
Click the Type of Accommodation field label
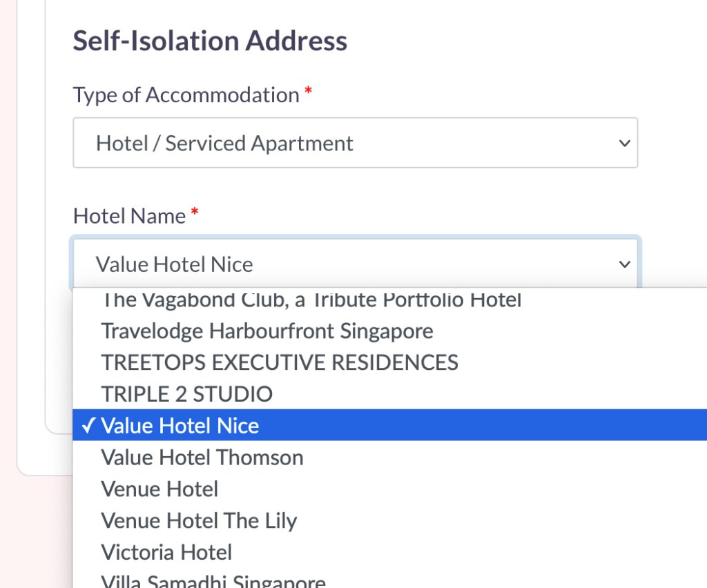point(186,95)
